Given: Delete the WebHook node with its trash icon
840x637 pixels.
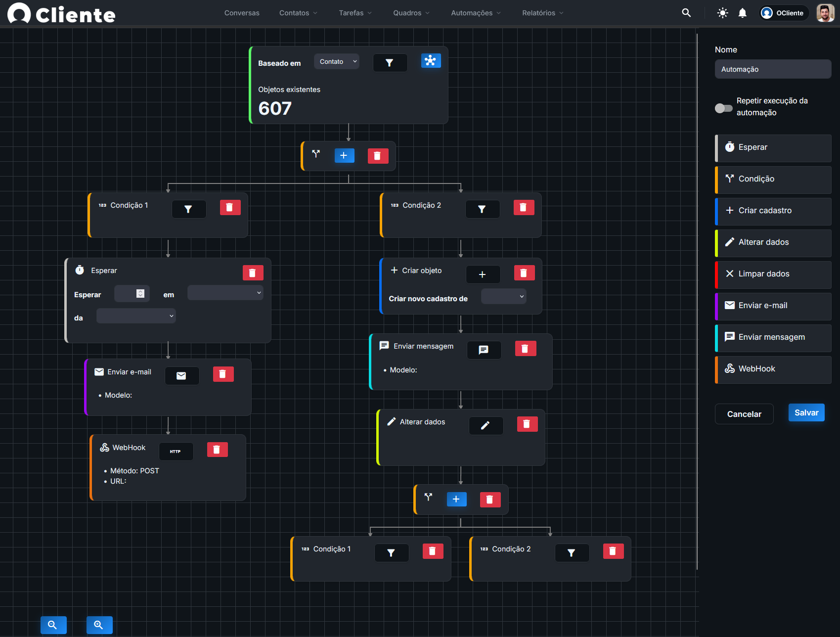Looking at the screenshot, I should 218,449.
